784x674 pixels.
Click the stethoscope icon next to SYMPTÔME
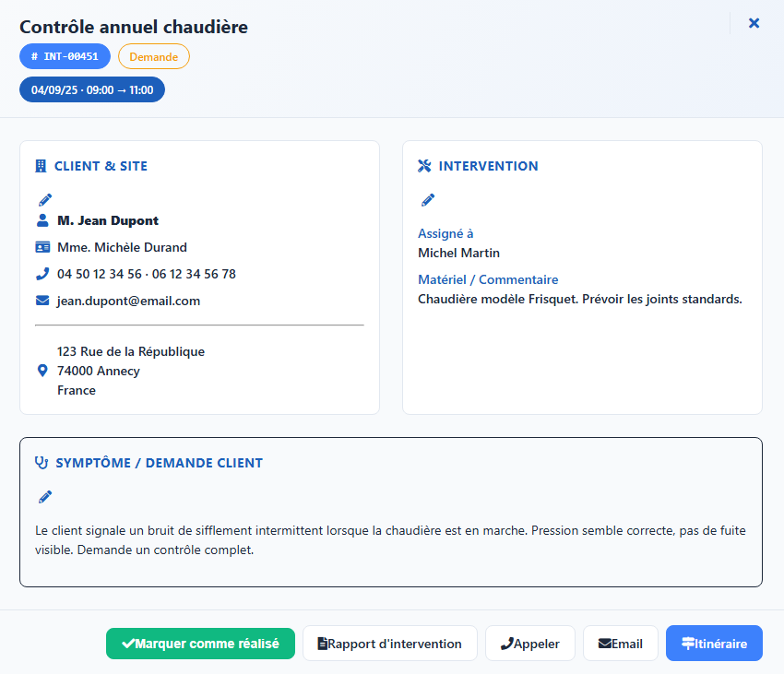(x=41, y=462)
